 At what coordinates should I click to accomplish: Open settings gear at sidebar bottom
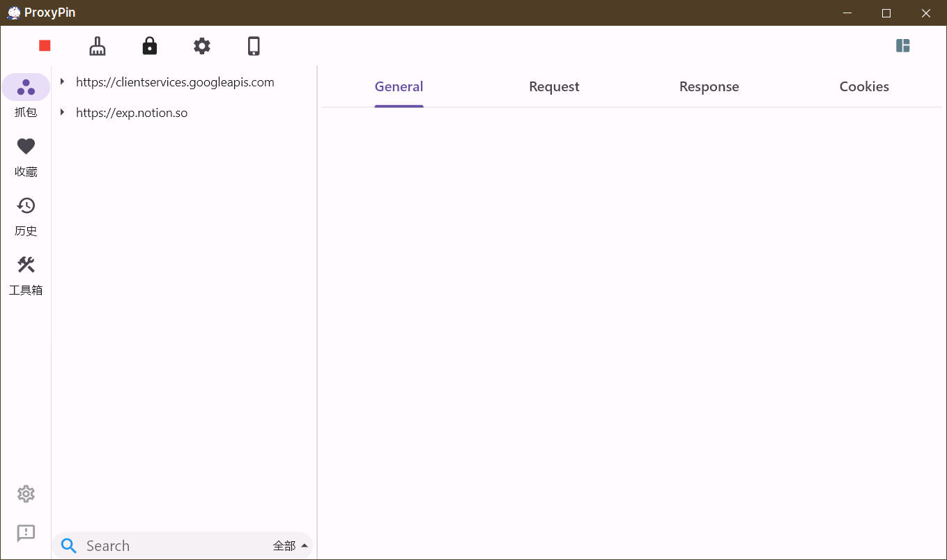(x=26, y=494)
